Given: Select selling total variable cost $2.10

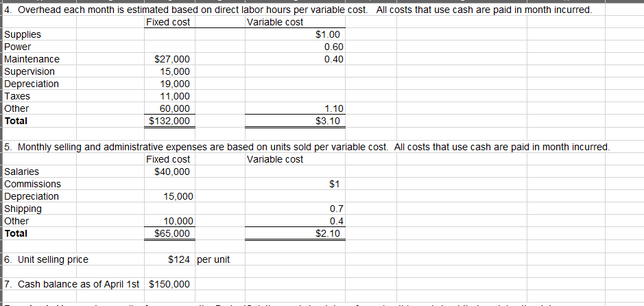Looking at the screenshot, I should pyautogui.click(x=329, y=233).
